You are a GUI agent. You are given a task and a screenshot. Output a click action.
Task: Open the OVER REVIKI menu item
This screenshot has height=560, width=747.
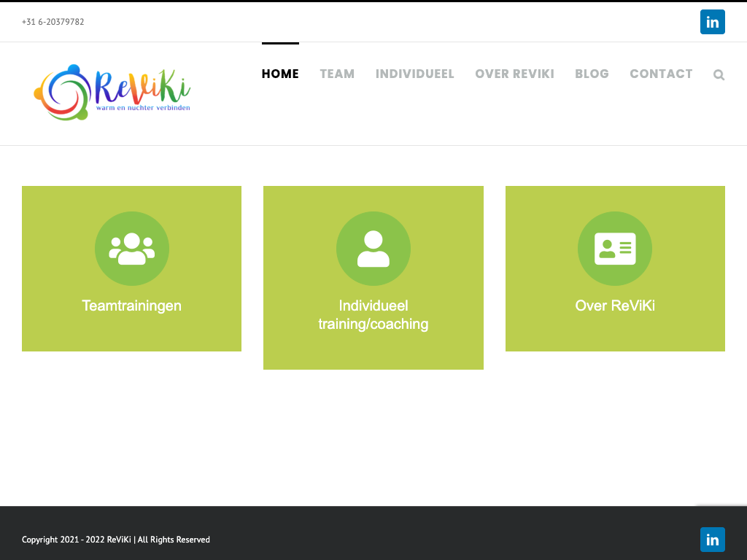[x=514, y=74]
